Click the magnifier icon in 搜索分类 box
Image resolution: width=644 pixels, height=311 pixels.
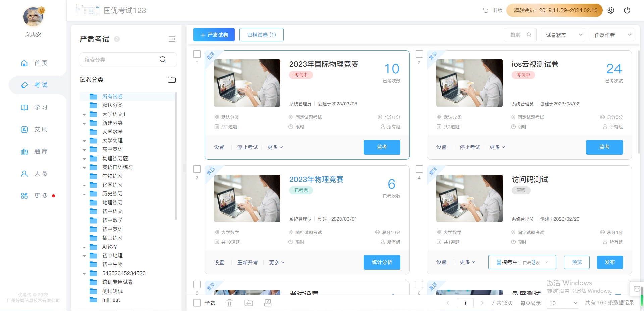point(163,59)
